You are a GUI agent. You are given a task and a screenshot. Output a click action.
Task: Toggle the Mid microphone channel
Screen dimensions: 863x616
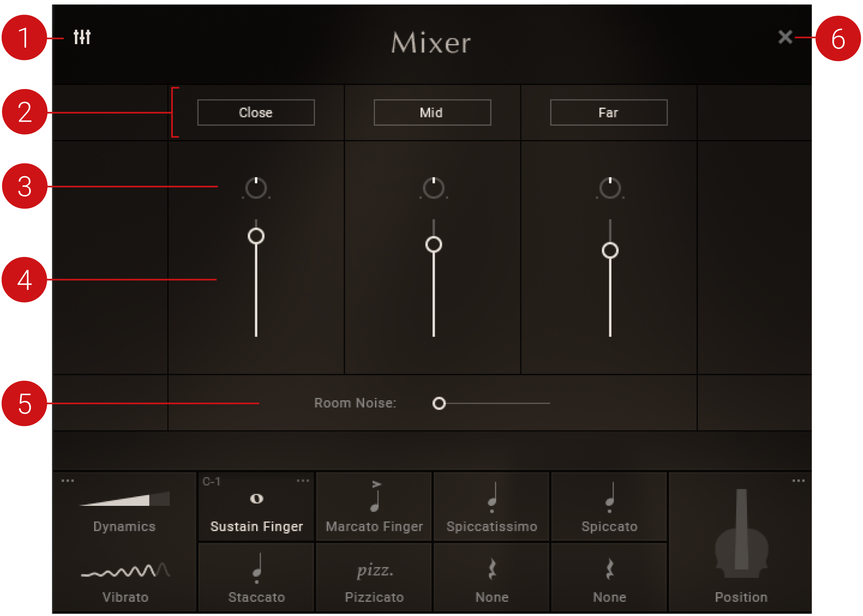point(432,112)
